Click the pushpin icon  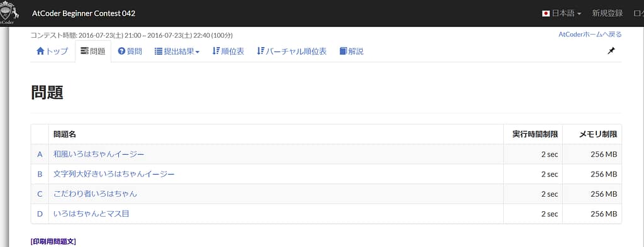[611, 51]
